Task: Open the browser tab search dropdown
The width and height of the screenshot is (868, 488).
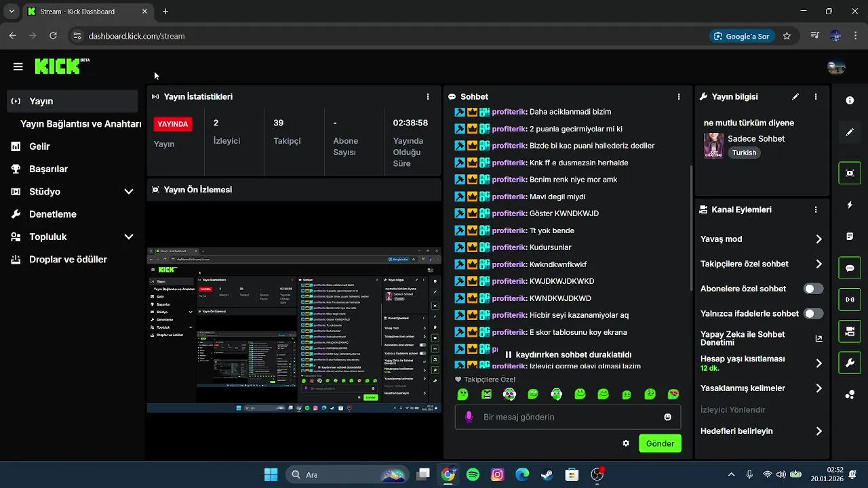Action: point(12,12)
